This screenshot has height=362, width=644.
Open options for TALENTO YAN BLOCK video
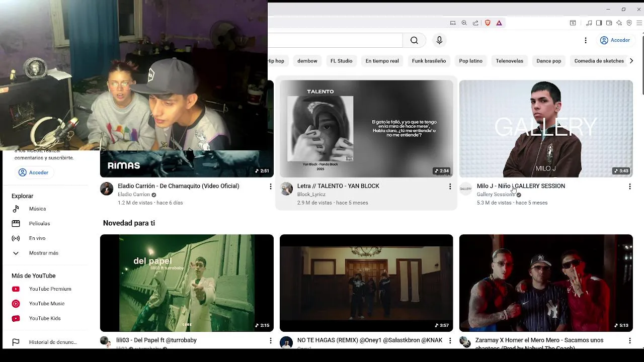pos(450,187)
